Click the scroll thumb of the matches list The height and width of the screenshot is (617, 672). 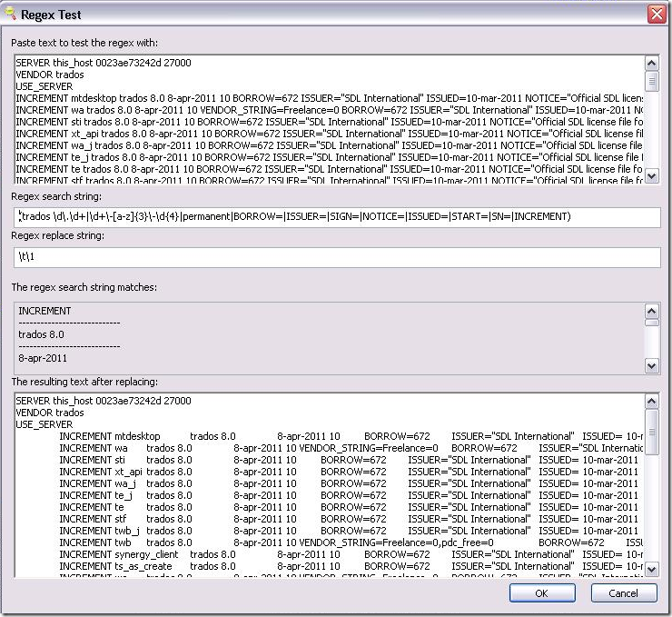[x=652, y=323]
